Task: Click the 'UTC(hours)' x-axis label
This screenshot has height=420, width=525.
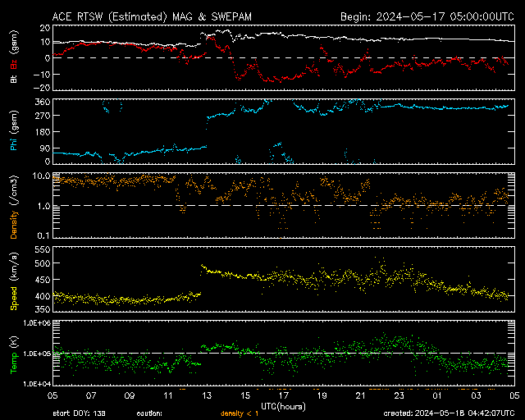Action: pos(283,407)
